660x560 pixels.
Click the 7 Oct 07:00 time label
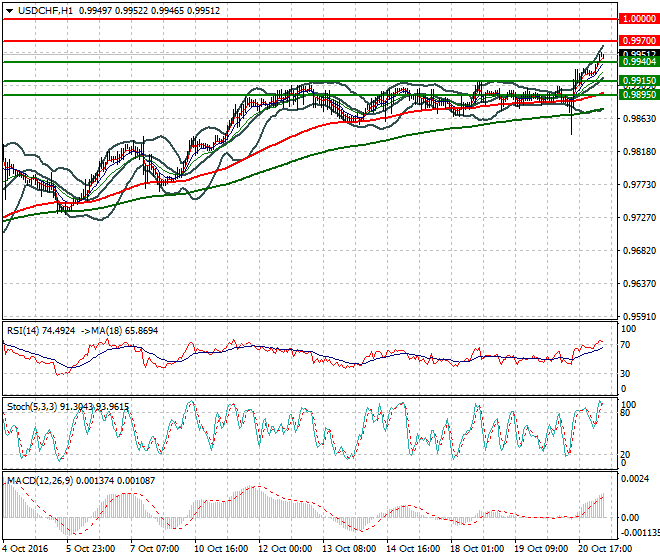coord(154,549)
